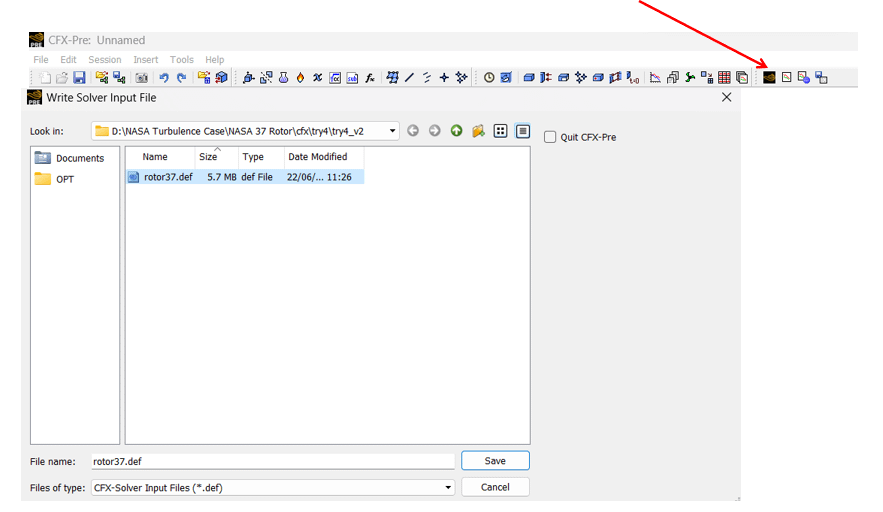Click the Open Case folder icon
Image resolution: width=883 pixels, height=512 pixels.
[x=62, y=78]
